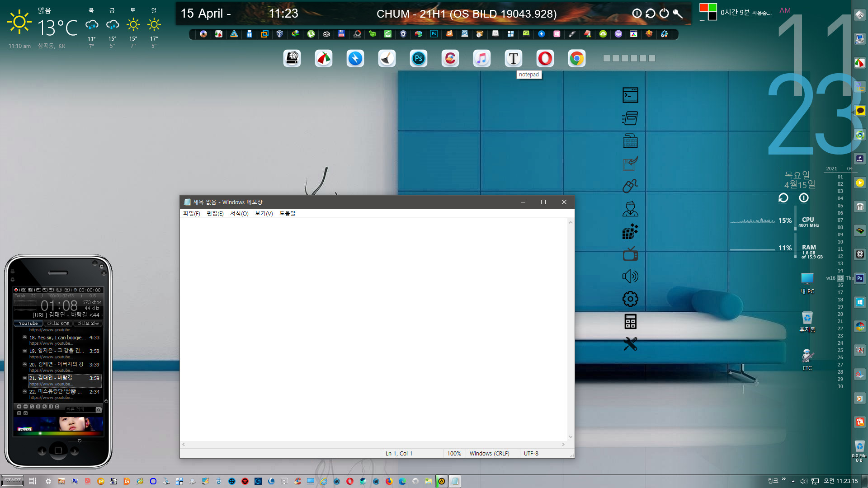Open CCleaner icon in the large dock
The height and width of the screenshot is (488, 868).
click(450, 58)
